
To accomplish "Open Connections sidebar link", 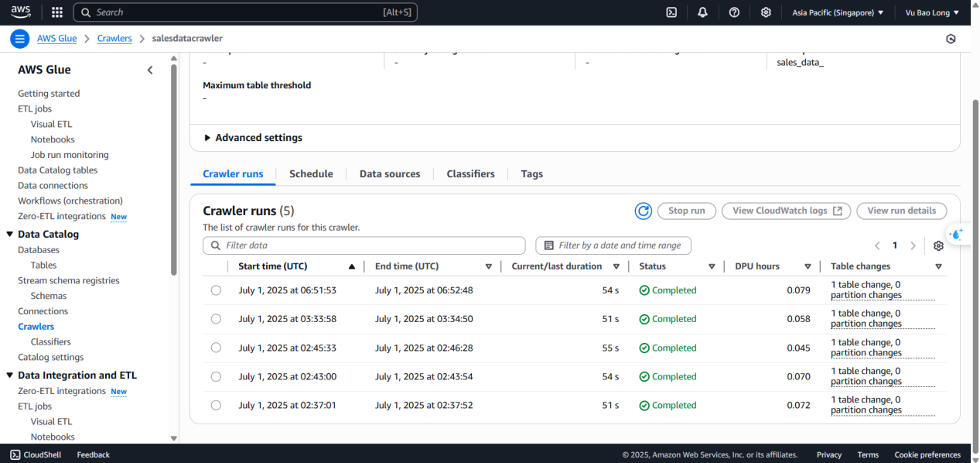I will click(x=43, y=311).
